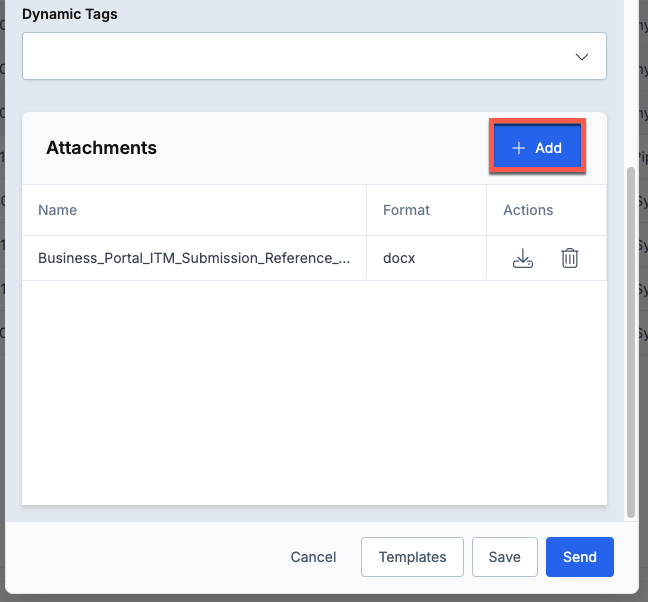Save the message draft
This screenshot has height=602, width=648.
505,557
